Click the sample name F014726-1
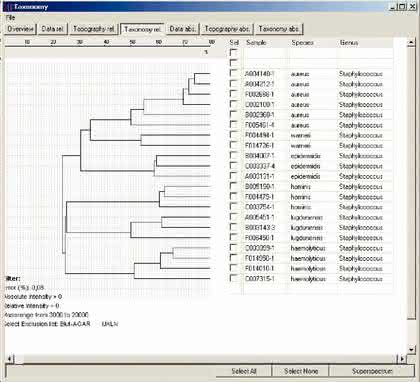Viewport: 420px width, 382px height. click(x=259, y=146)
